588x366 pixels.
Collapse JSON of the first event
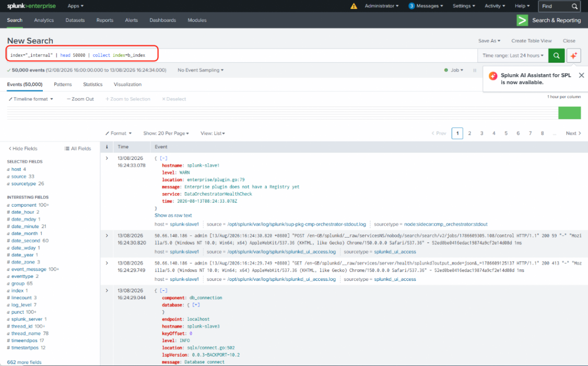click(x=163, y=158)
